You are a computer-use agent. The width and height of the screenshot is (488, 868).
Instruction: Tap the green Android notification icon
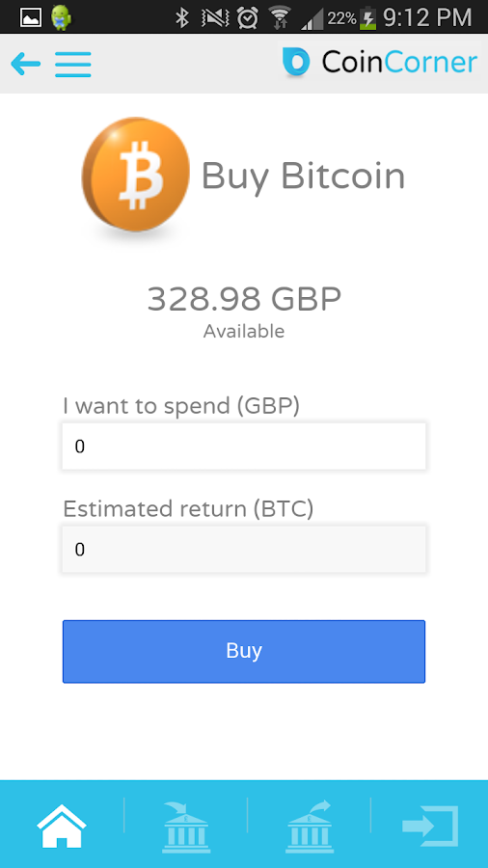click(x=61, y=17)
